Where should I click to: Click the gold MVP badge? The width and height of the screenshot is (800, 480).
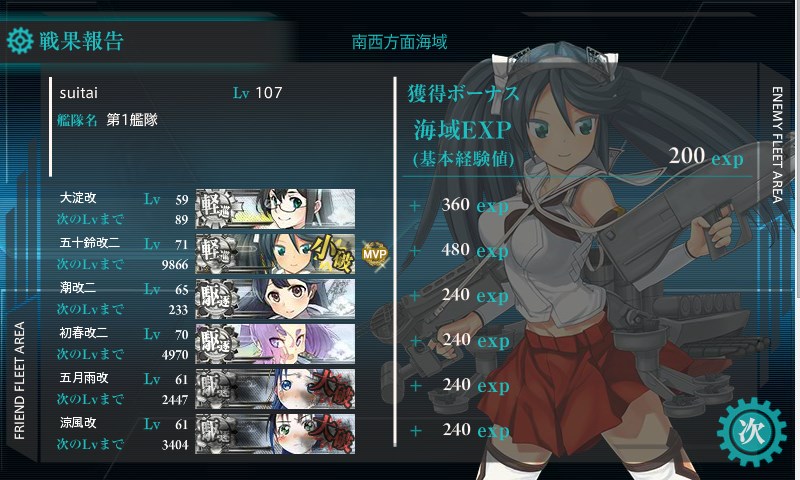coord(375,254)
